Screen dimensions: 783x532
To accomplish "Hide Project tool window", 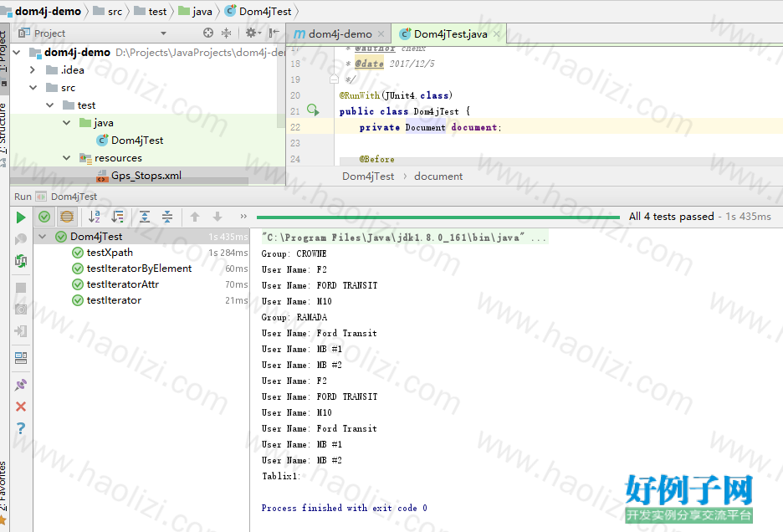I will [x=274, y=33].
